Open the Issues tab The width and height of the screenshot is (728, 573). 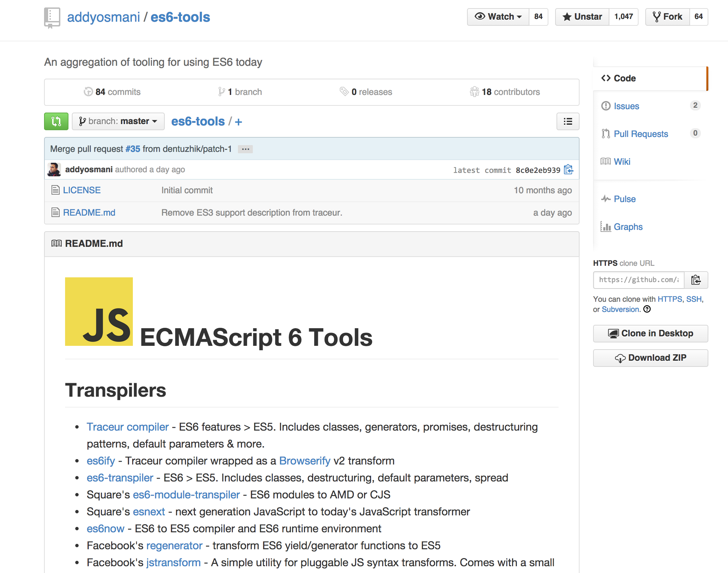click(626, 106)
